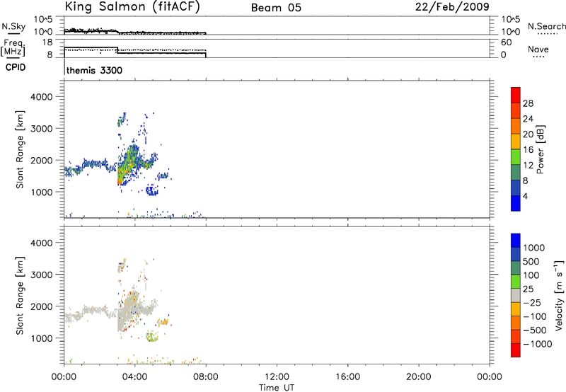Pick the red bottom segment of velocity colorbar

pyautogui.click(x=516, y=350)
